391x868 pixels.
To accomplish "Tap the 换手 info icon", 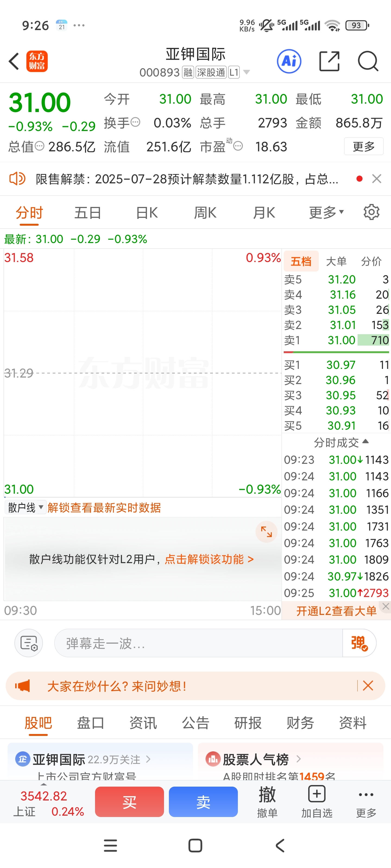I will [135, 122].
